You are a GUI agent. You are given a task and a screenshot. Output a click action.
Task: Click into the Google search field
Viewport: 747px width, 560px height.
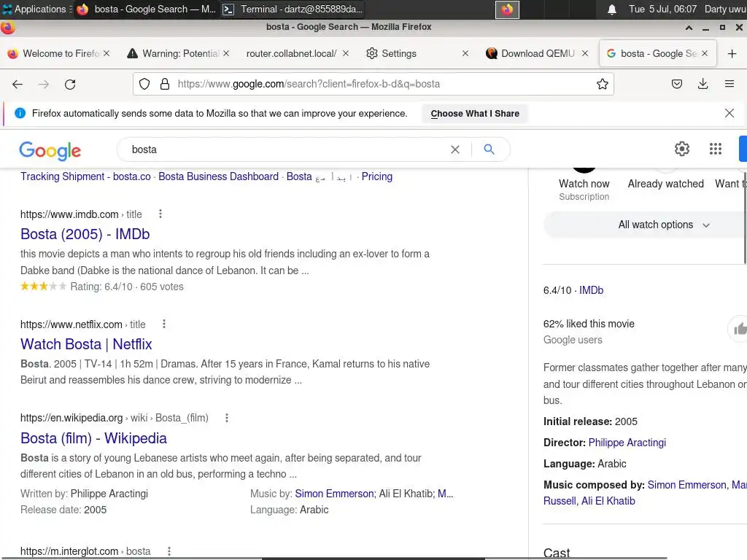click(x=286, y=149)
